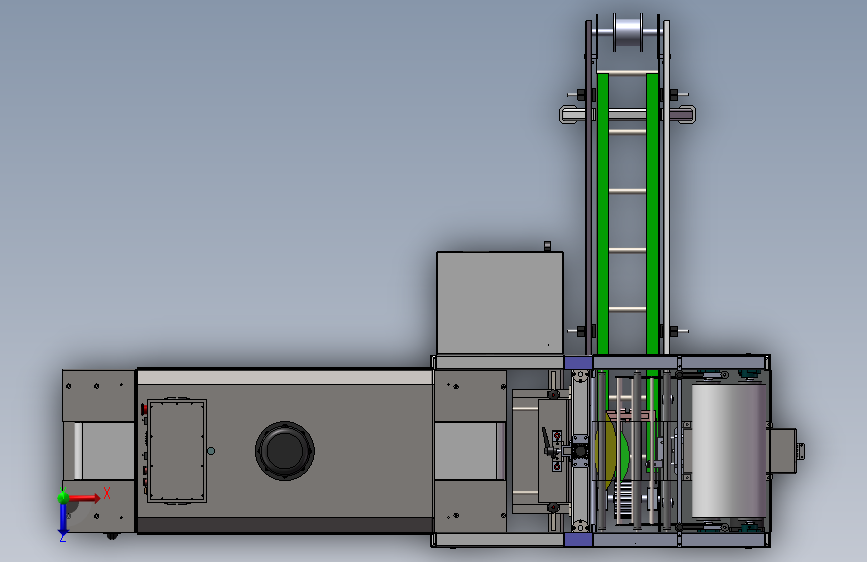The image size is (867, 562).
Task: Select the right green conveyor belt strip
Action: (652, 214)
